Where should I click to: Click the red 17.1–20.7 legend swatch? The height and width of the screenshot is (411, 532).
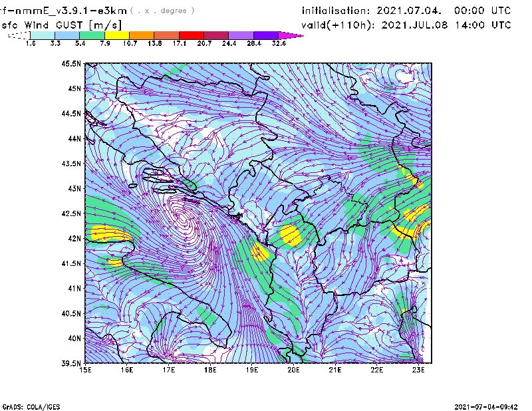click(x=192, y=35)
